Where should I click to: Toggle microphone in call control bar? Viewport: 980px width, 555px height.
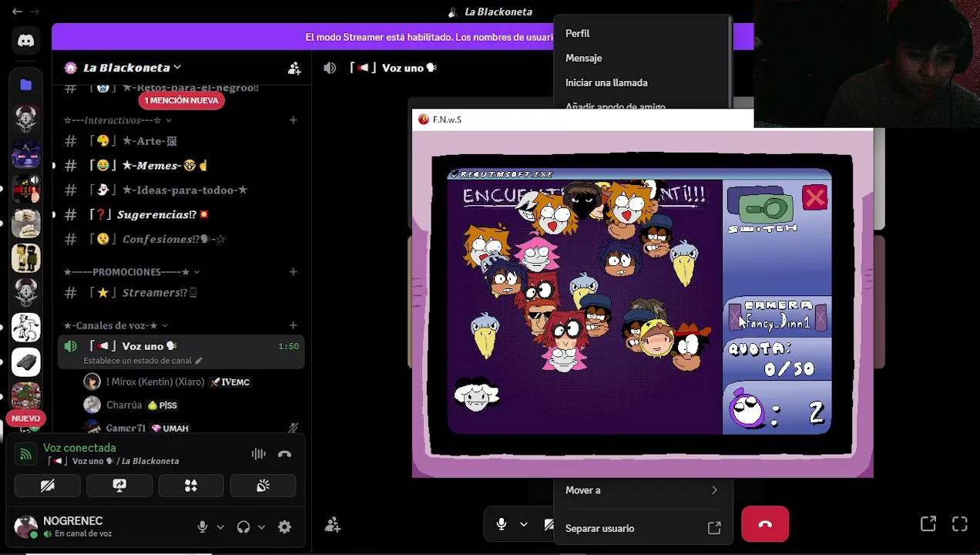point(502,524)
